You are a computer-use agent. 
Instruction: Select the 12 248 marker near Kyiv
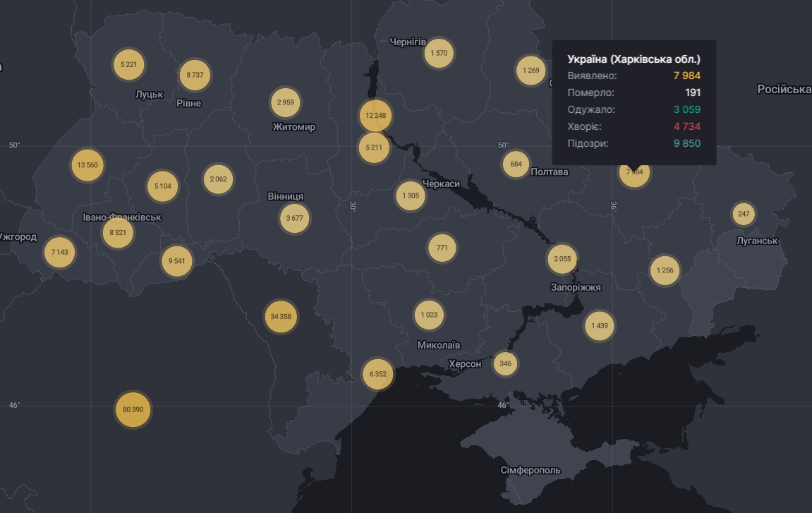point(375,115)
